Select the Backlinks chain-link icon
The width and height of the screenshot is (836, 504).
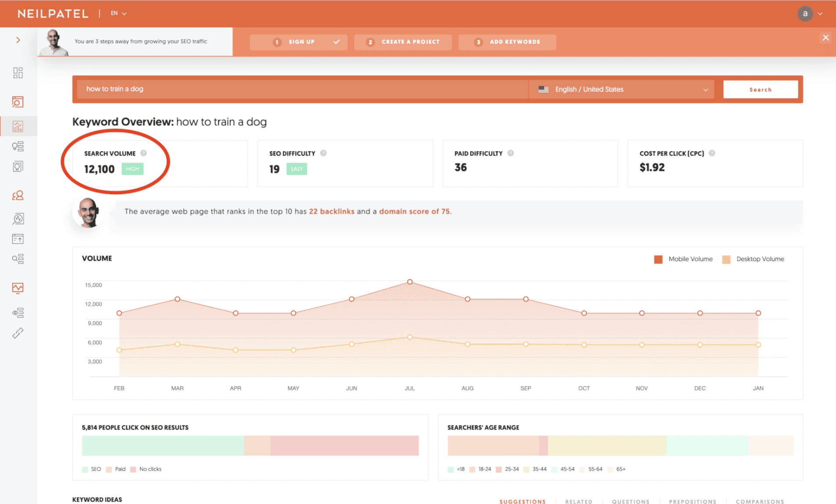tap(18, 333)
